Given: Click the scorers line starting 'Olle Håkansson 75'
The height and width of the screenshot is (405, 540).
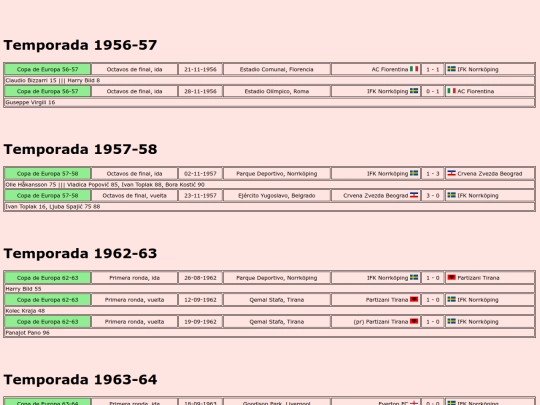Looking at the screenshot, I should point(270,185).
